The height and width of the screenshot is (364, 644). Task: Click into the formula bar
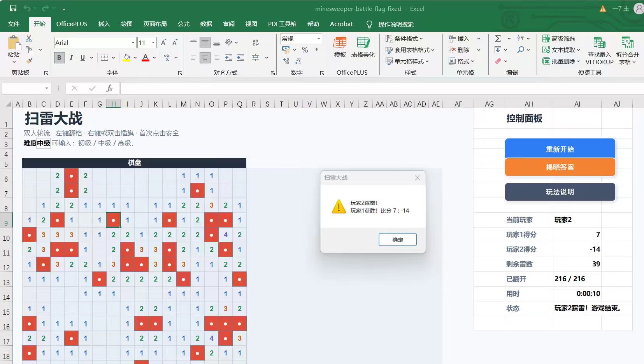pos(381,88)
